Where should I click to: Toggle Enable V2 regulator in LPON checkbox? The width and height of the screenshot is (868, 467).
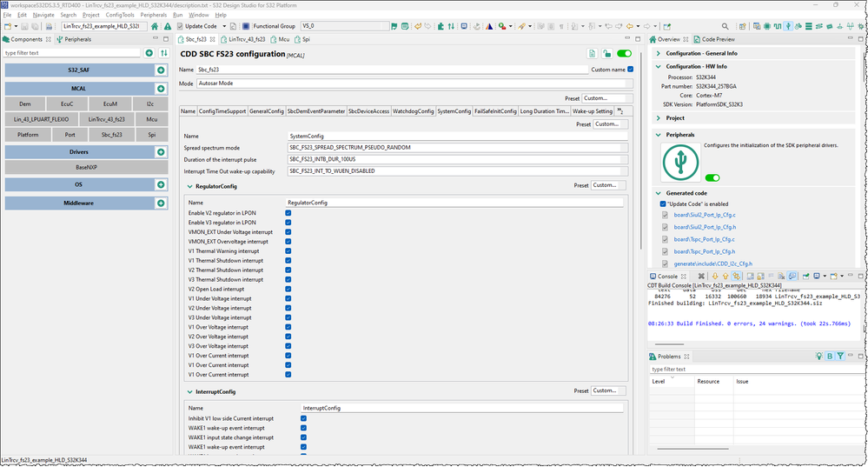[x=288, y=213]
